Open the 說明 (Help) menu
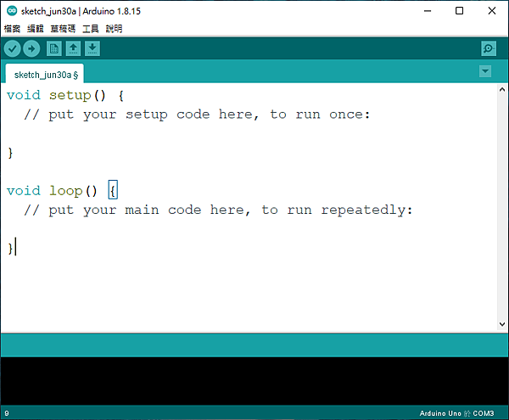 (x=114, y=29)
